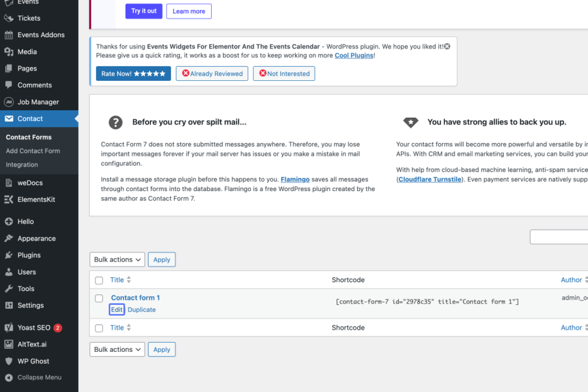This screenshot has width=588, height=392.
Task: Open the Collapse Menu label
Action: [40, 378]
